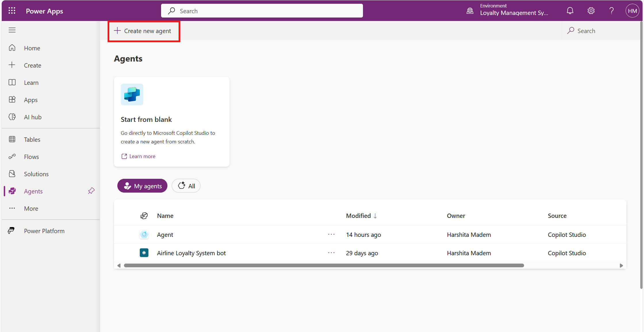Go to Solutions in the sidebar
644x332 pixels.
click(x=36, y=174)
